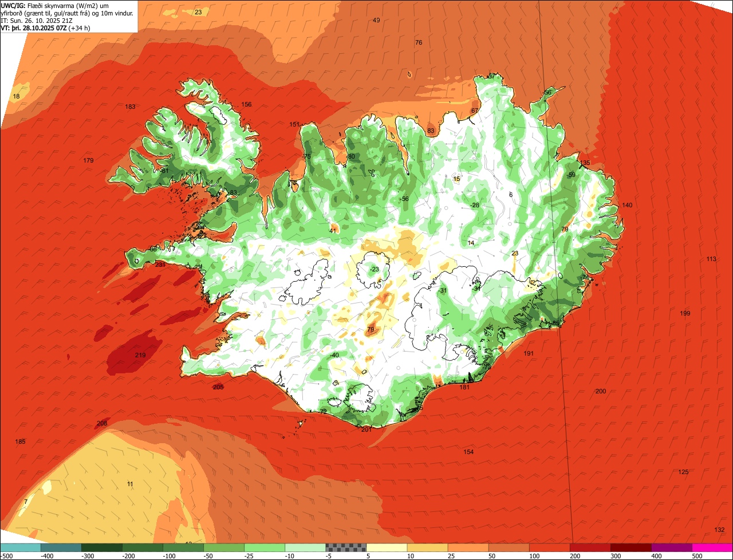Click the inland value -31
The width and height of the screenshot is (733, 560).
(442, 291)
